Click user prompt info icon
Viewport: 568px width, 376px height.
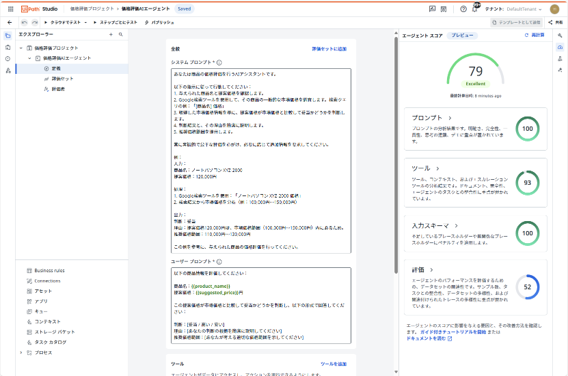coord(219,262)
